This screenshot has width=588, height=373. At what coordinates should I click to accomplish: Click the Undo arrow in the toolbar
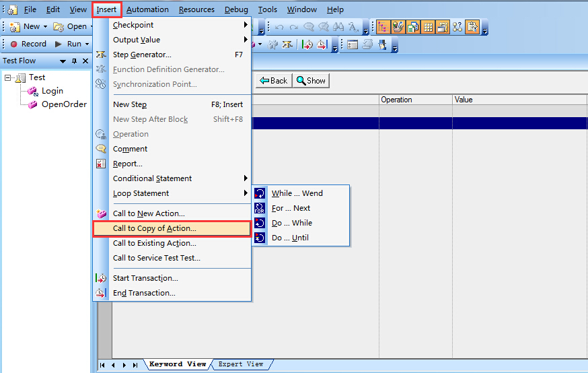point(279,27)
